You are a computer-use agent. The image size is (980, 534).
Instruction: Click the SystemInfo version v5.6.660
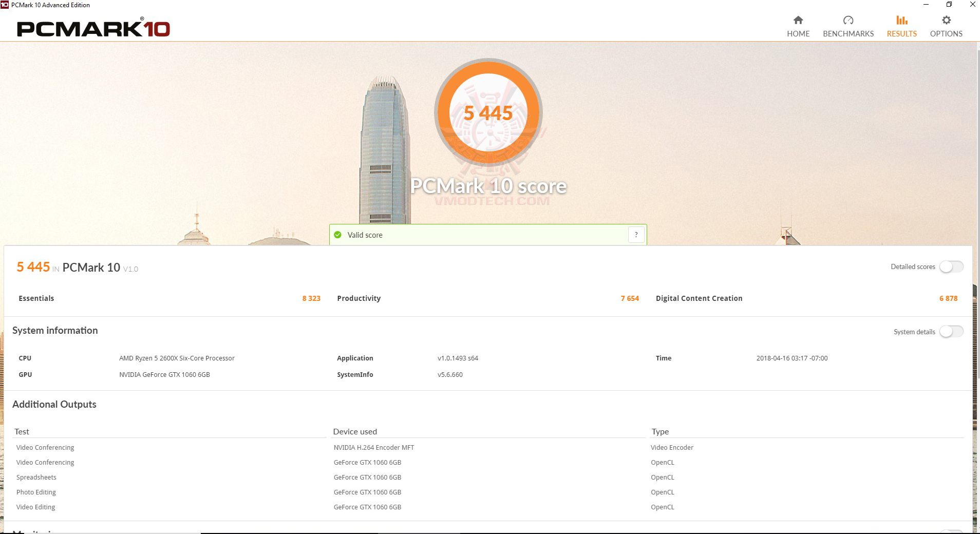click(x=450, y=375)
